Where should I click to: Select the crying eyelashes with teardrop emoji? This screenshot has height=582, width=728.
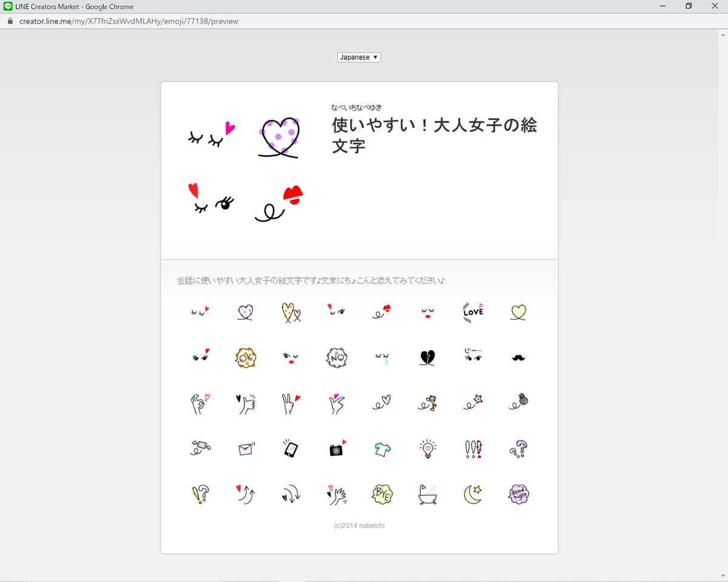pyautogui.click(x=382, y=358)
